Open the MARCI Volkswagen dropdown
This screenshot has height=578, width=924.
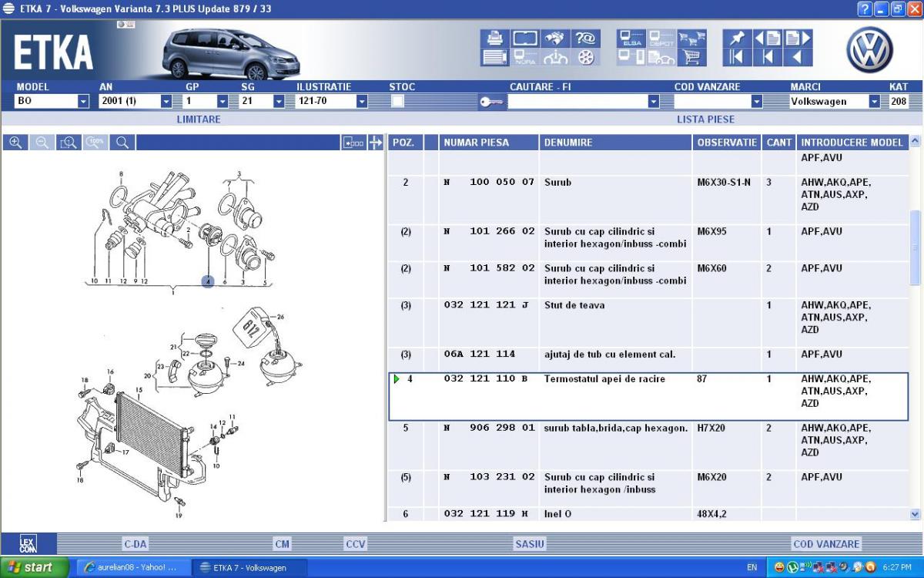[875, 101]
